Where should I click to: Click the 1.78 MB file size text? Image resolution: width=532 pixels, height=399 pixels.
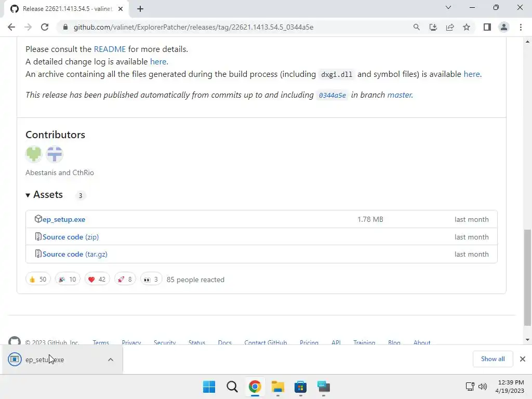click(x=370, y=220)
